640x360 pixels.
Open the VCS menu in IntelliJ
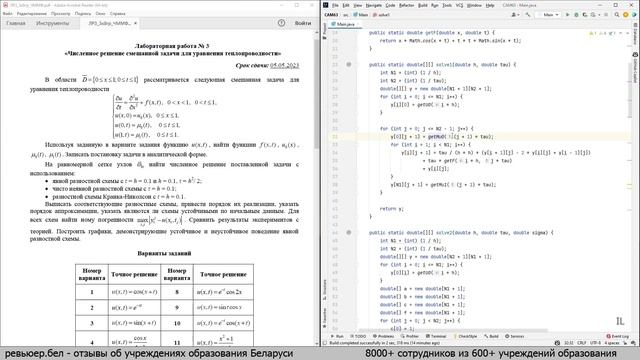(459, 5)
